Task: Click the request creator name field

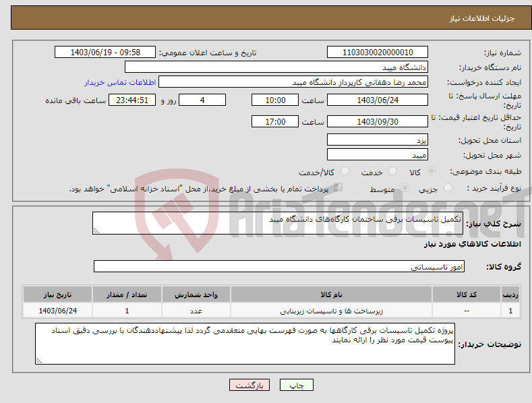Action: point(293,82)
